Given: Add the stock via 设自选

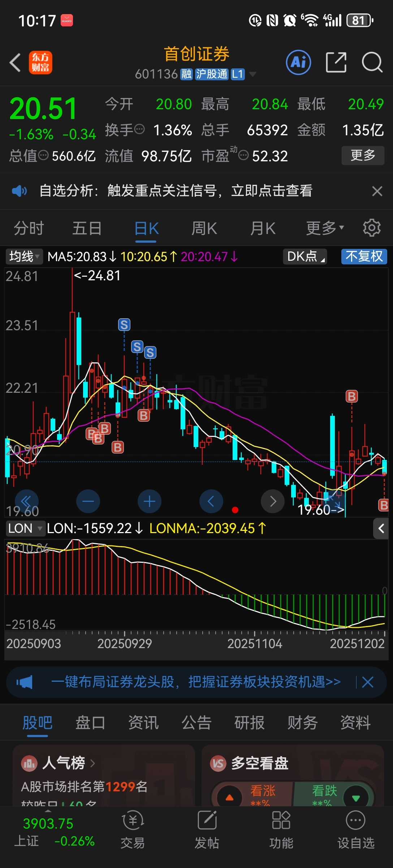Looking at the screenshot, I should pos(356,830).
